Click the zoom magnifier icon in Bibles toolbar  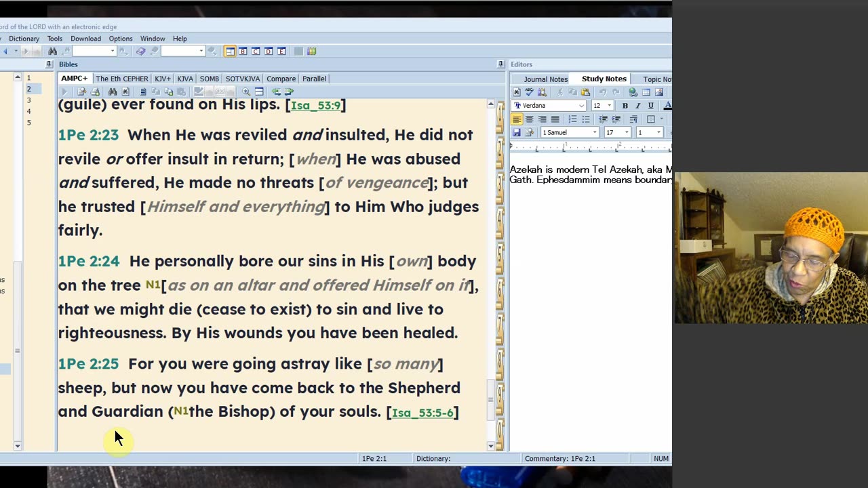(246, 91)
